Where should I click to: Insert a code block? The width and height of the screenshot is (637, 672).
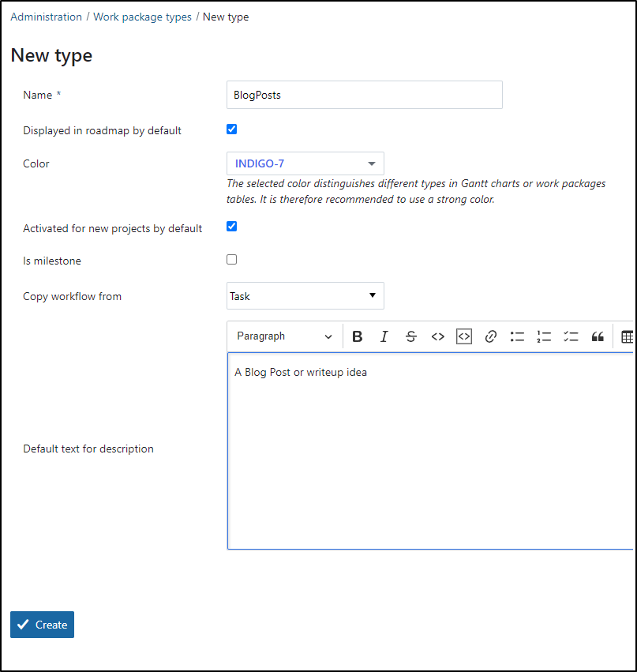pyautogui.click(x=464, y=336)
